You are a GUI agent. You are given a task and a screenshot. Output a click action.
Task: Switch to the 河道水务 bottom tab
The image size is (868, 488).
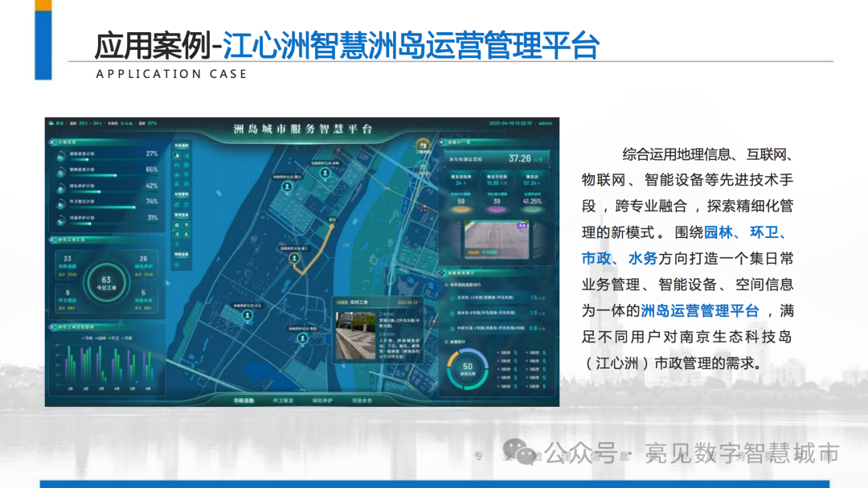(x=362, y=400)
